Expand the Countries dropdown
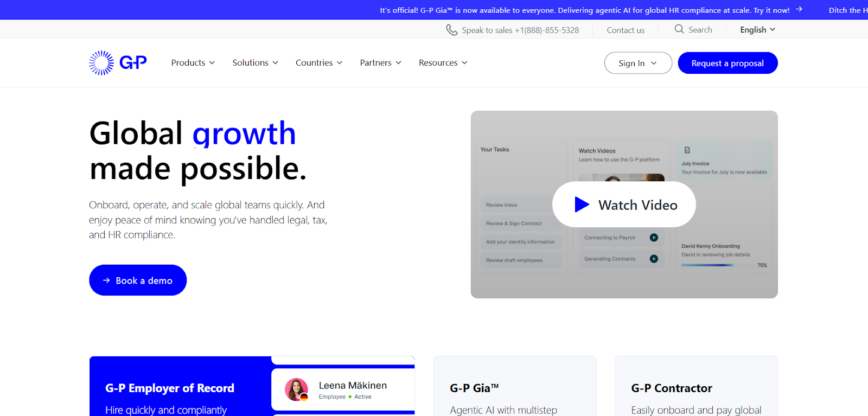 point(319,63)
